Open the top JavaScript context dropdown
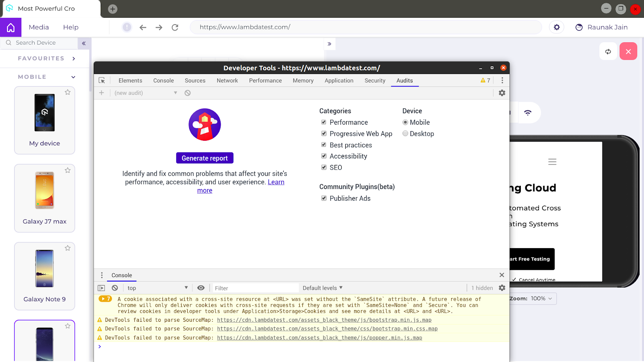Image resolution: width=644 pixels, height=362 pixels. pyautogui.click(x=158, y=288)
